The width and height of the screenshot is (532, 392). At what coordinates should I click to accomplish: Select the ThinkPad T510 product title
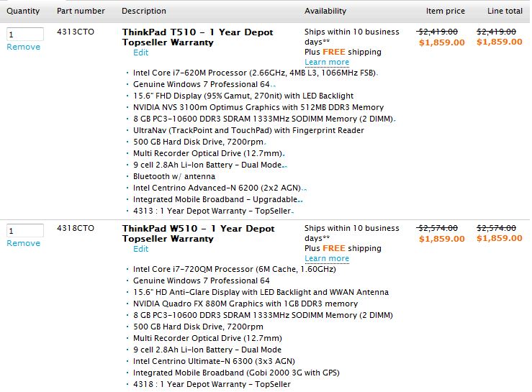pyautogui.click(x=198, y=37)
